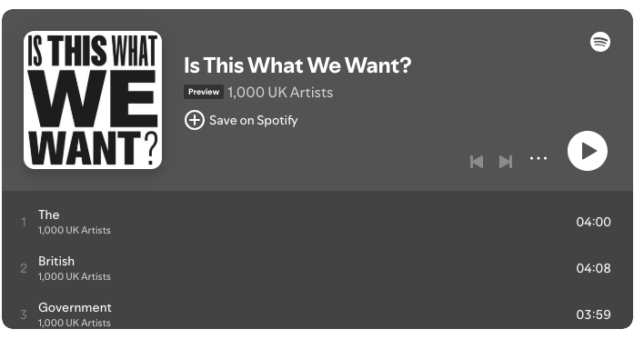Select track 1 titled The

point(317,222)
